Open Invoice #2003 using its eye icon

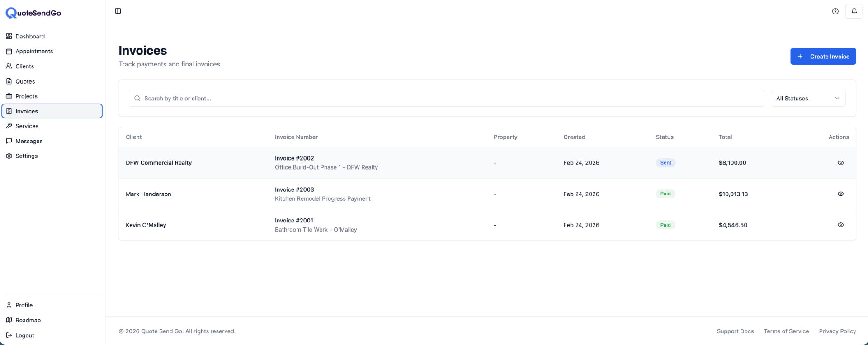(840, 194)
